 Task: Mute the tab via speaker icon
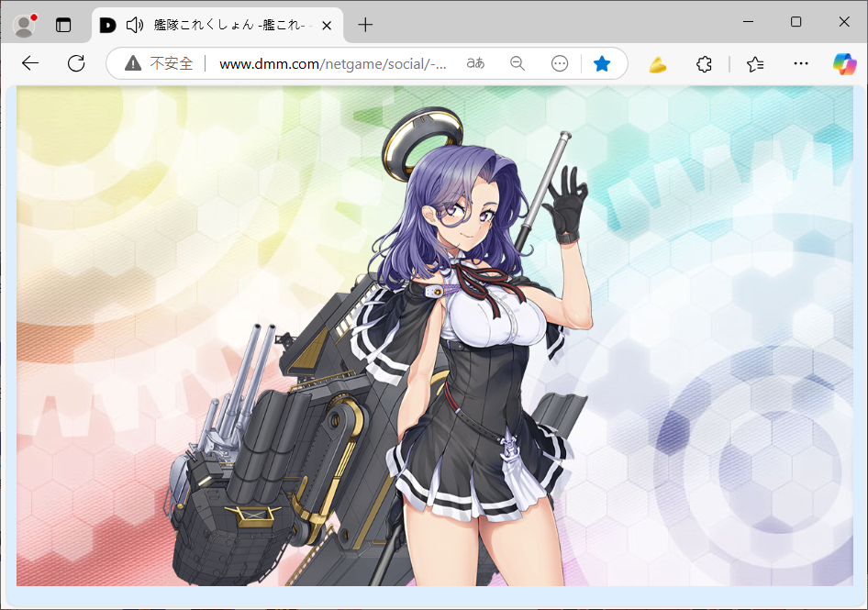click(x=135, y=25)
